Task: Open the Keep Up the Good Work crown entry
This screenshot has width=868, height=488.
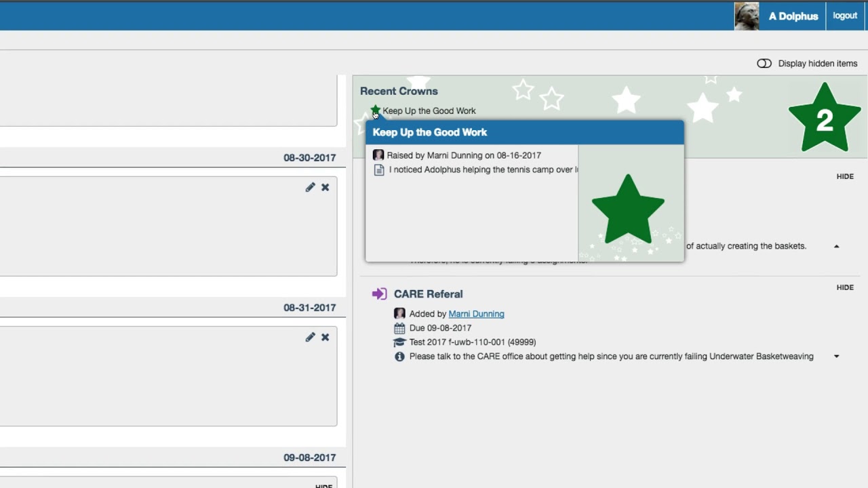Action: click(x=429, y=110)
